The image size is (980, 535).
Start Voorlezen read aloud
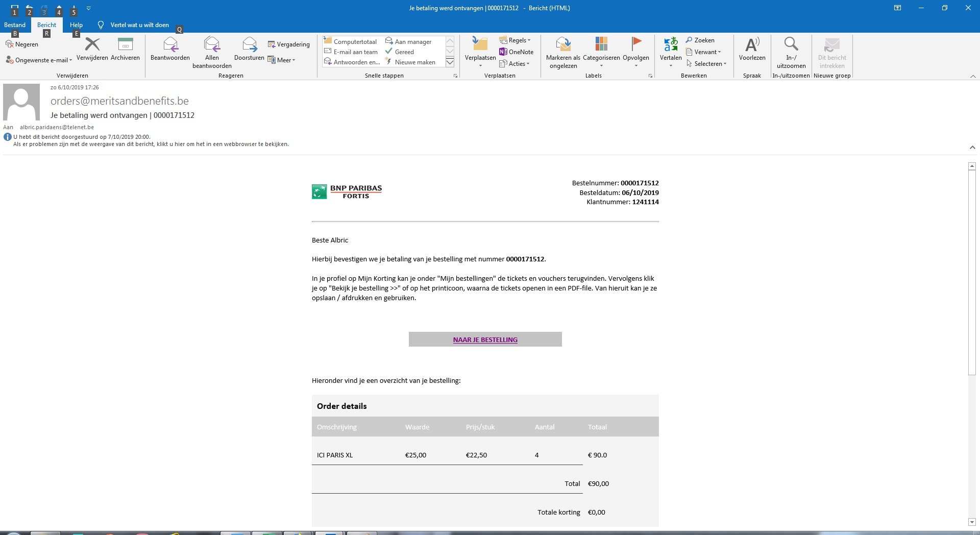752,50
